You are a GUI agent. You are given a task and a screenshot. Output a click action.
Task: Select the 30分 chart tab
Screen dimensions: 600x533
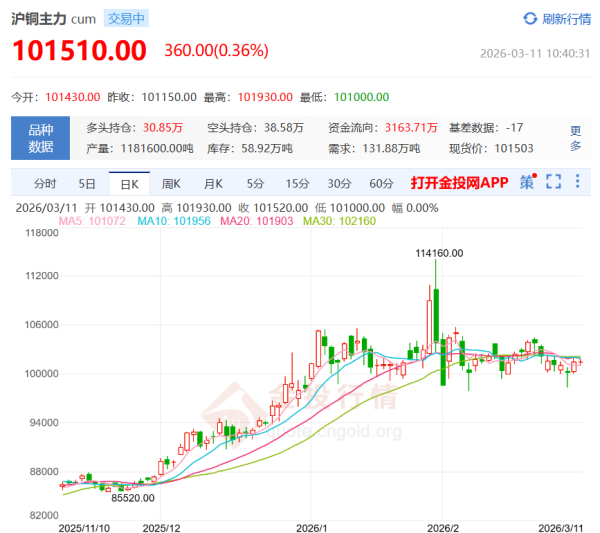339,184
